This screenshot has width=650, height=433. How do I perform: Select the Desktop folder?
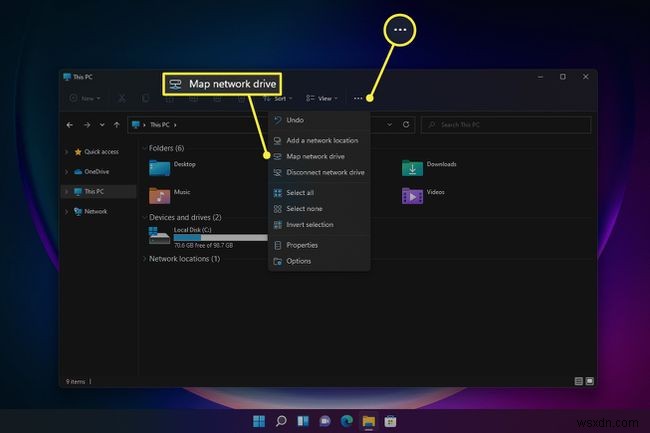point(172,168)
